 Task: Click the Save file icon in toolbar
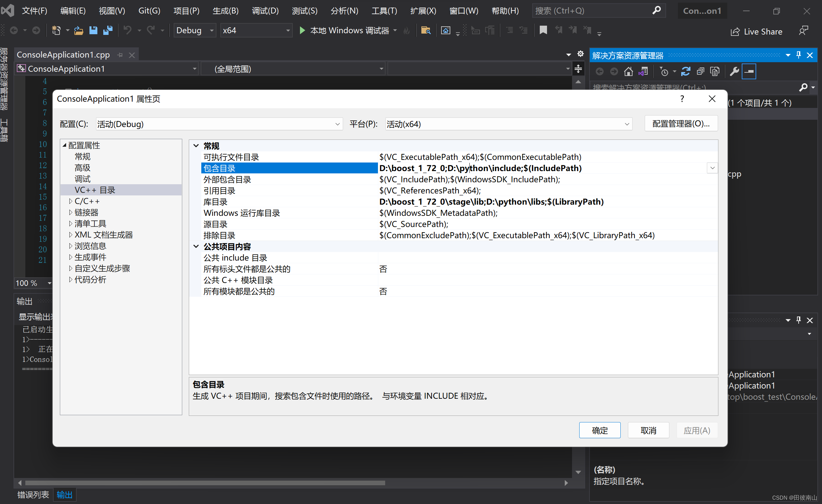[93, 31]
